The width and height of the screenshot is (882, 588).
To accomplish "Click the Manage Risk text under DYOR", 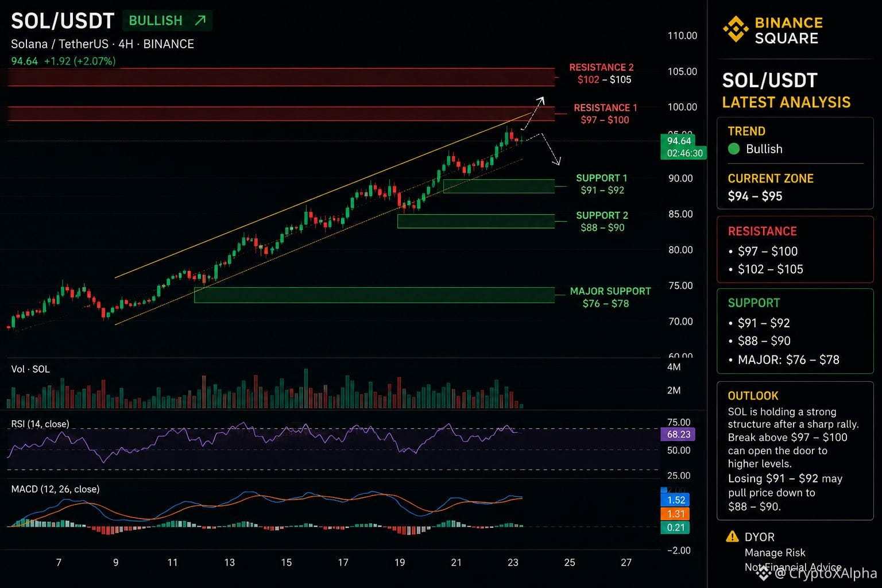I will [775, 552].
